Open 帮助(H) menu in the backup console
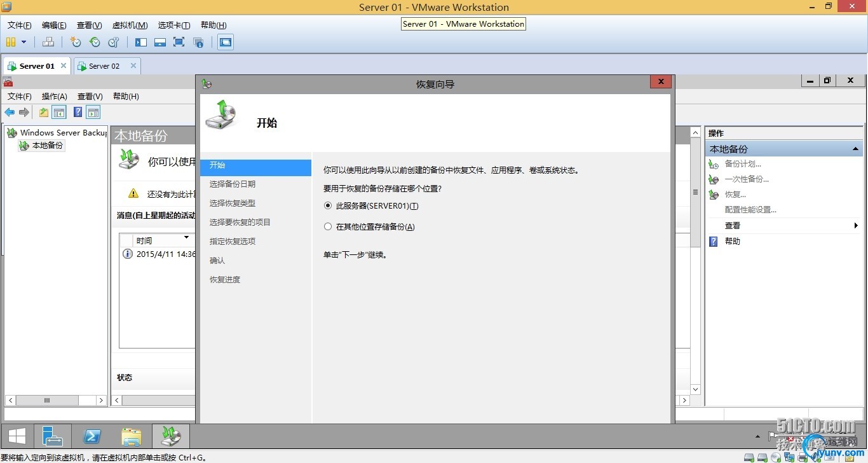The height and width of the screenshot is (463, 868). (x=126, y=97)
